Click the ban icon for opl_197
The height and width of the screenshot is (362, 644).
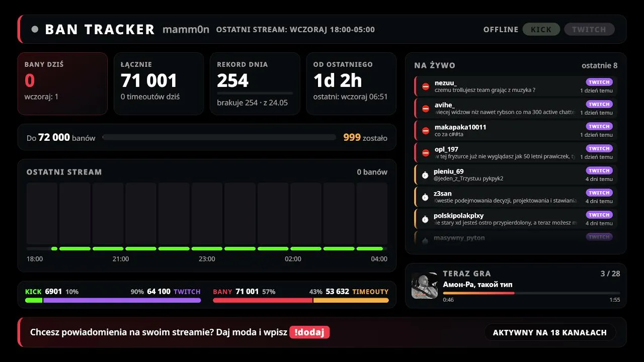[x=426, y=153]
